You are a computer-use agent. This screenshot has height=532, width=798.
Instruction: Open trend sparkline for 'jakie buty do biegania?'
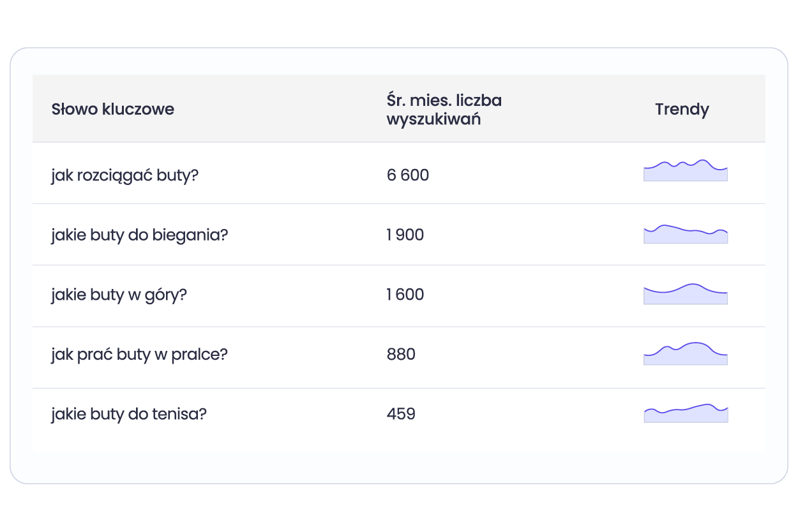686,234
